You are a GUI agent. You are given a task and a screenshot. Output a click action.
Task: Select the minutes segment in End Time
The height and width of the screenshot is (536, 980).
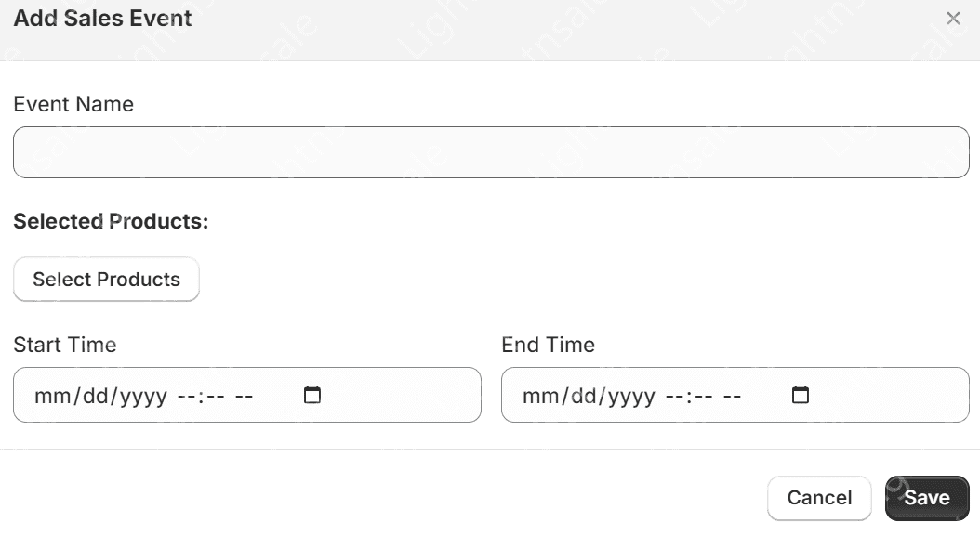[x=703, y=396]
